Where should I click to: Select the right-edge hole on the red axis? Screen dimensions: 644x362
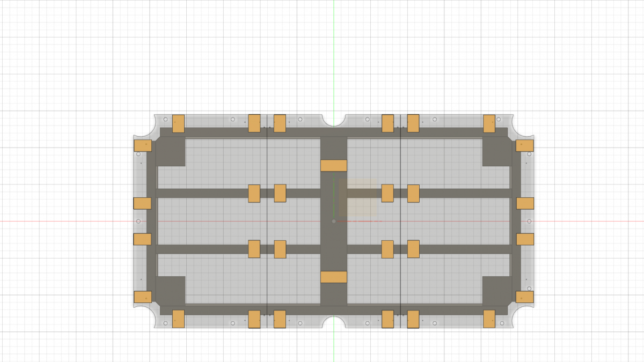click(529, 221)
